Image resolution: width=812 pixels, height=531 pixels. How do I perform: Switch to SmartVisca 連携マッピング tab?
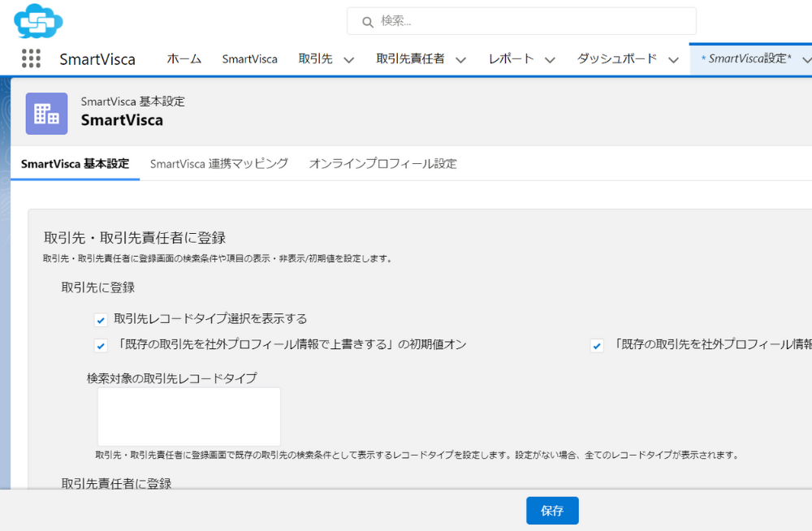pyautogui.click(x=219, y=163)
